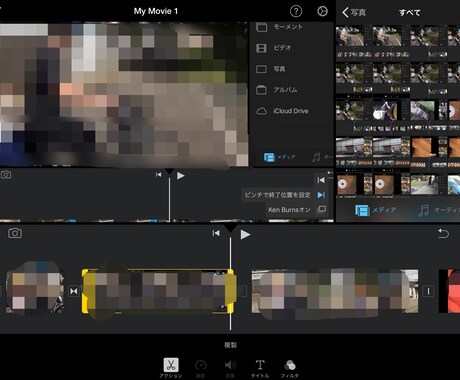Select thumbnail with round white object
460x380 pixels.
coord(391,115)
